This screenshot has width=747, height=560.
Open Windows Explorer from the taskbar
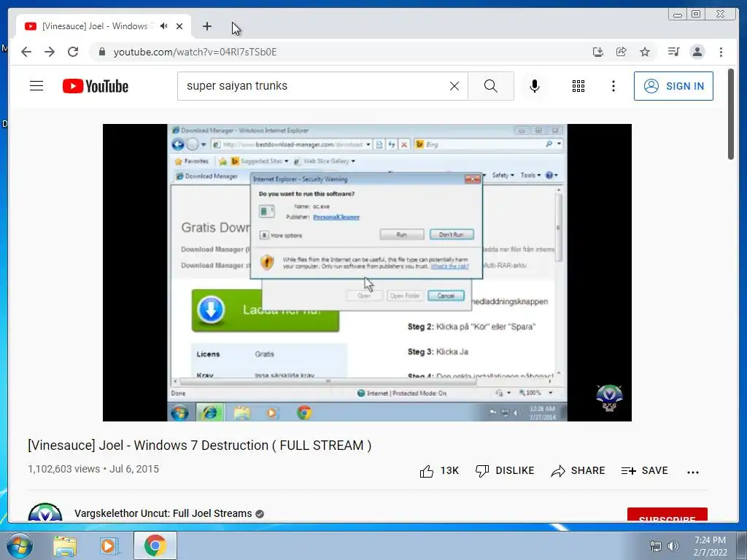(x=65, y=546)
